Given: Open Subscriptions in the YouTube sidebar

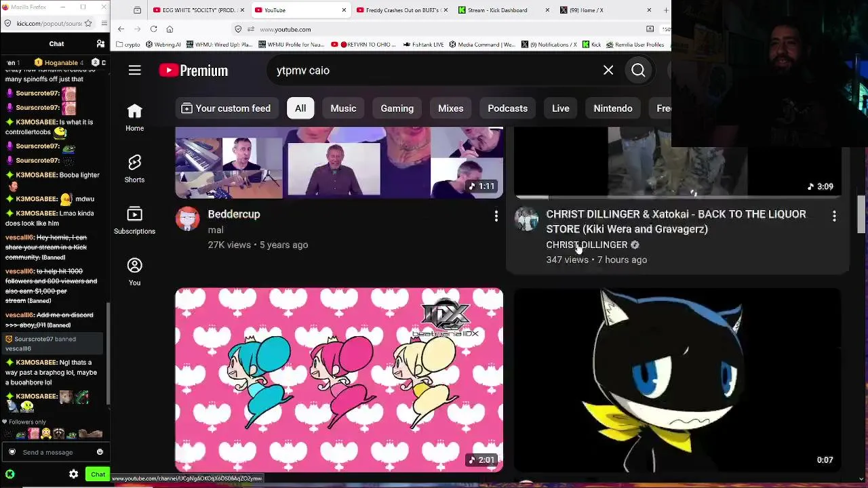Looking at the screenshot, I should [134, 220].
